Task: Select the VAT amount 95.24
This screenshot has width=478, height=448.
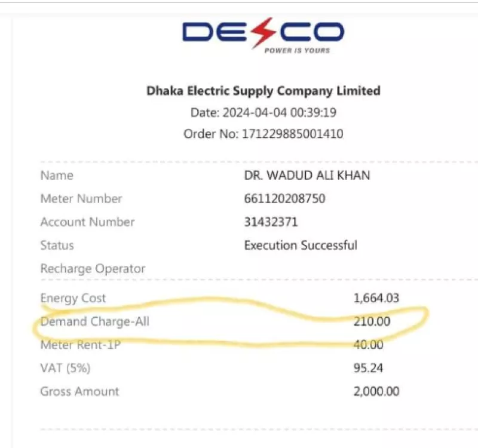Action: pos(368,368)
